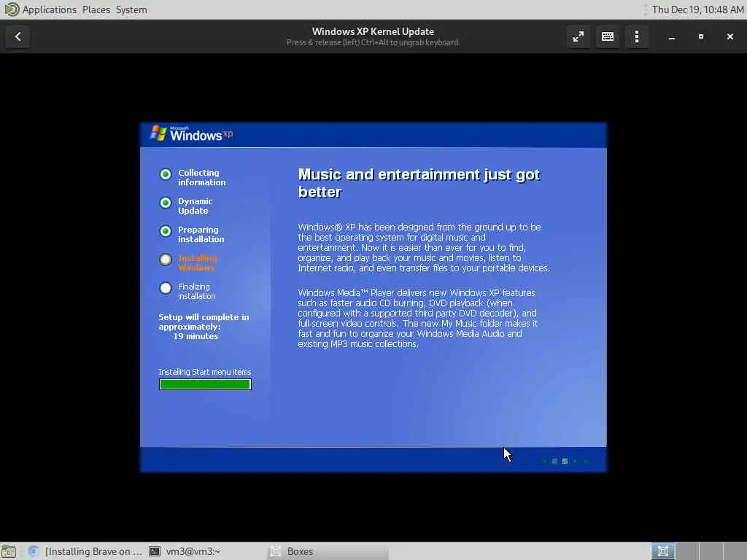This screenshot has width=747, height=560.
Task: Click the 'Collecting information' step label
Action: click(x=201, y=178)
